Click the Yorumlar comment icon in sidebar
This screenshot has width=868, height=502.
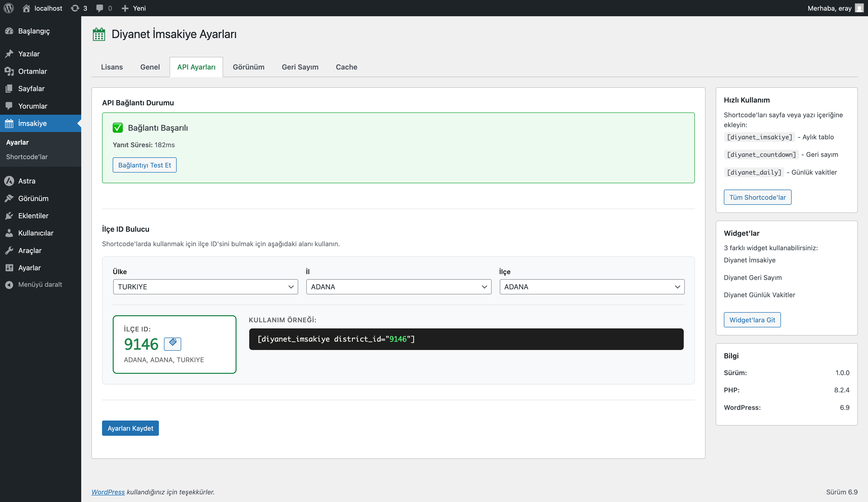click(x=9, y=106)
